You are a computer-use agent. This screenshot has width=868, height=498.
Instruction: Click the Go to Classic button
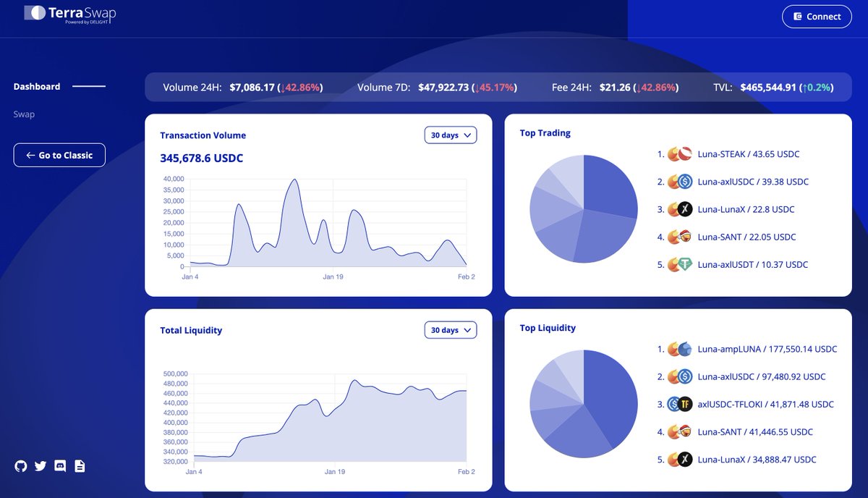[59, 155]
